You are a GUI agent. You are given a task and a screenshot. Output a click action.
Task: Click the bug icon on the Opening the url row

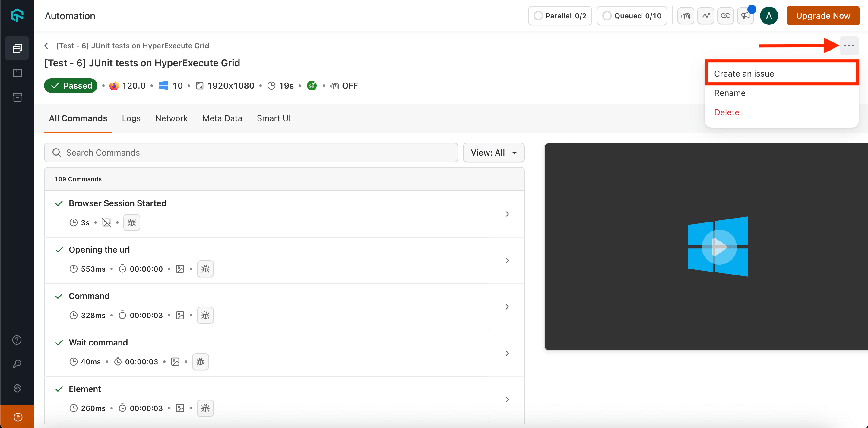205,269
